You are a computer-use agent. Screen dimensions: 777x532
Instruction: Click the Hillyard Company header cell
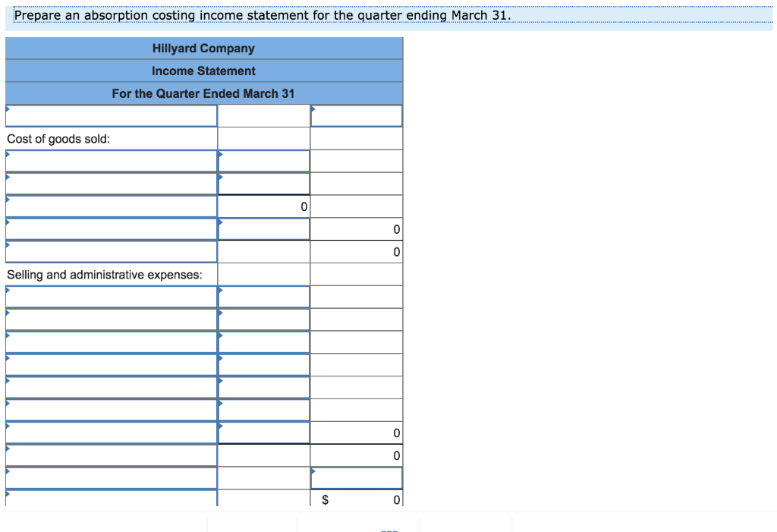(x=203, y=48)
